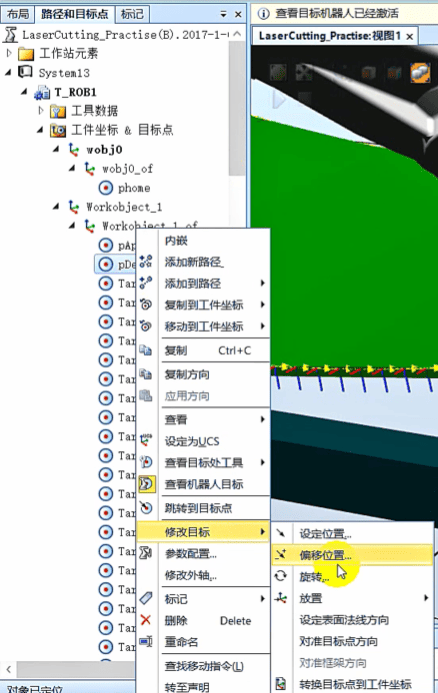438x693 pixels.
Task: Switch to the 路径和目标点 tab
Action: pos(74,14)
